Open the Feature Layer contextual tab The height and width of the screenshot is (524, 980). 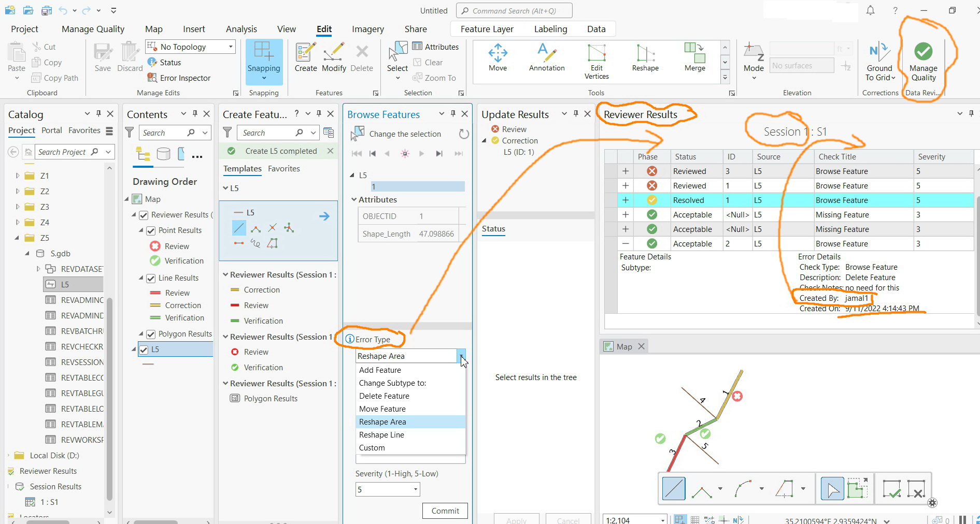487,29
